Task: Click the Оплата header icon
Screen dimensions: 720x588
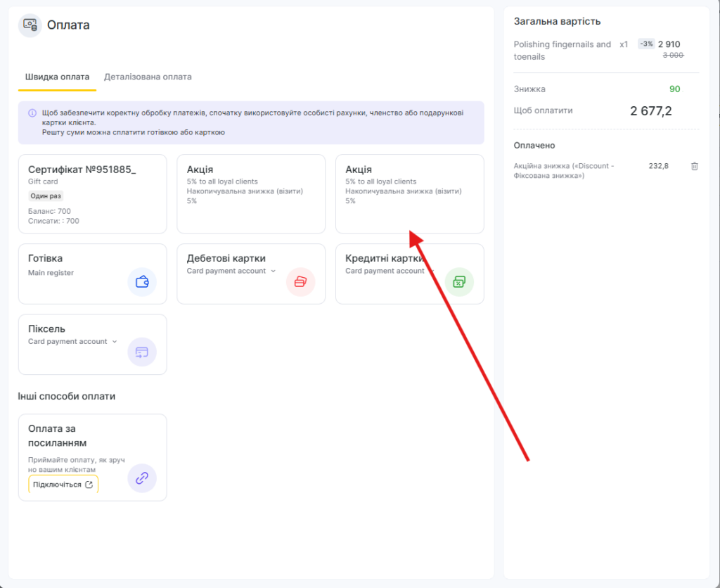Action: point(30,25)
